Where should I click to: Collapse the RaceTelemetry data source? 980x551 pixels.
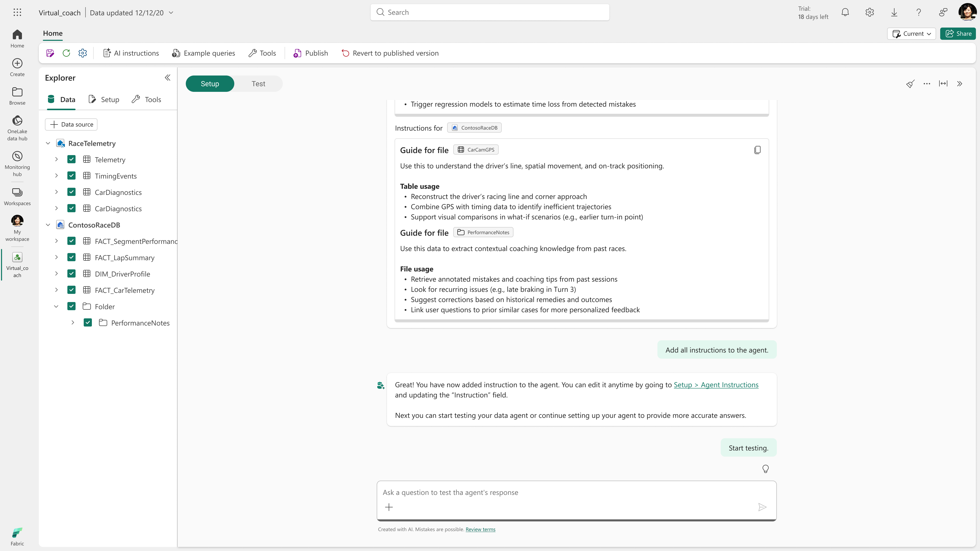48,143
